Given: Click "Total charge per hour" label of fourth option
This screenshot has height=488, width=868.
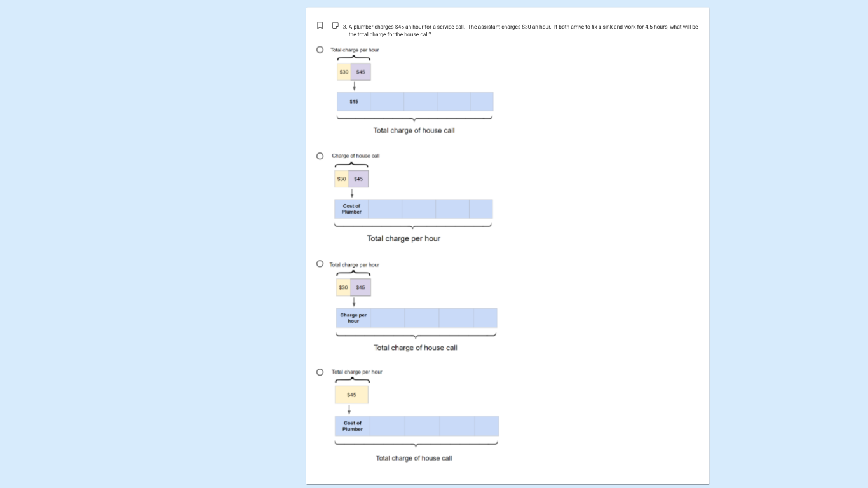Looking at the screenshot, I should [x=357, y=372].
